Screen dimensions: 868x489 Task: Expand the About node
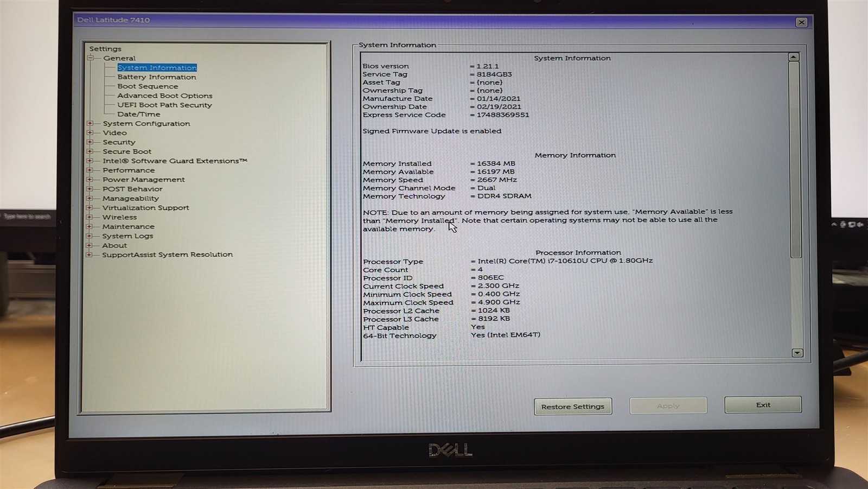tap(90, 245)
